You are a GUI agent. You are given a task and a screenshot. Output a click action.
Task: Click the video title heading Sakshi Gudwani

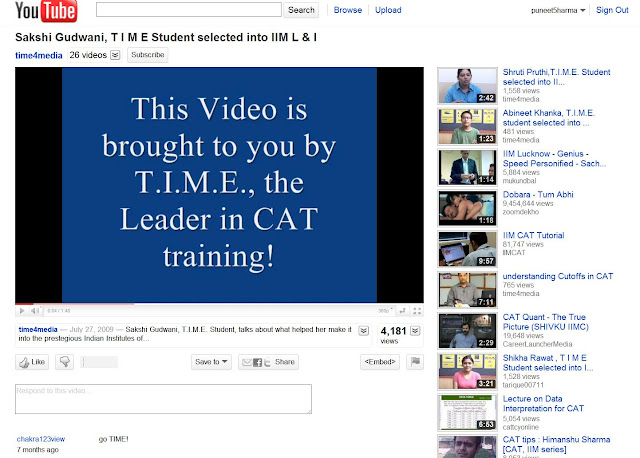pos(166,37)
